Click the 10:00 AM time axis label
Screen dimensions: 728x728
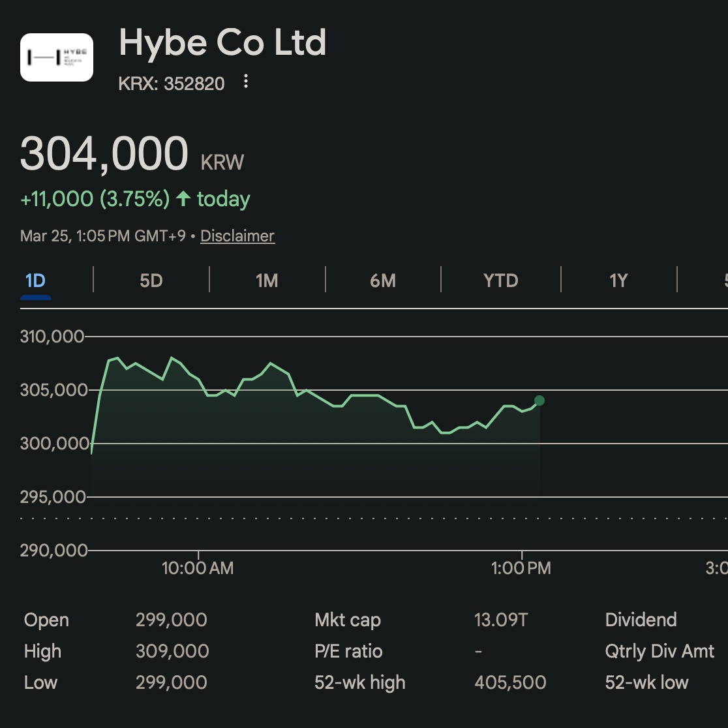tap(198, 568)
